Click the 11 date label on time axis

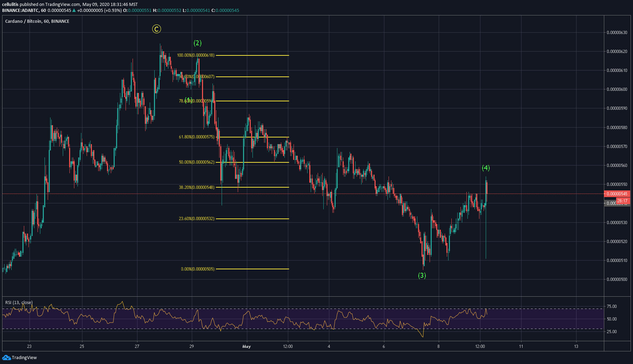click(521, 346)
